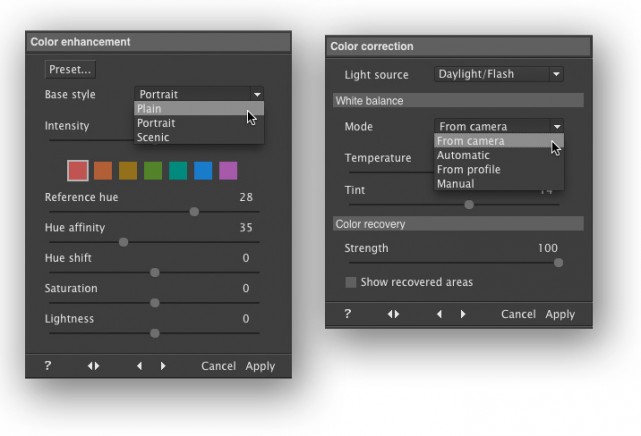Go to previous step in Color enhancement
Viewport: 641px width, 436px height.
point(139,366)
